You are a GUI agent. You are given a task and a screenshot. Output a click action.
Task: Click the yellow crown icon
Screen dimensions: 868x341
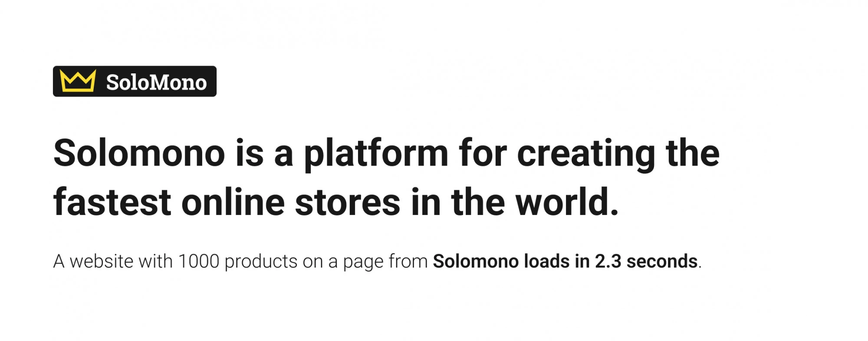point(78,81)
